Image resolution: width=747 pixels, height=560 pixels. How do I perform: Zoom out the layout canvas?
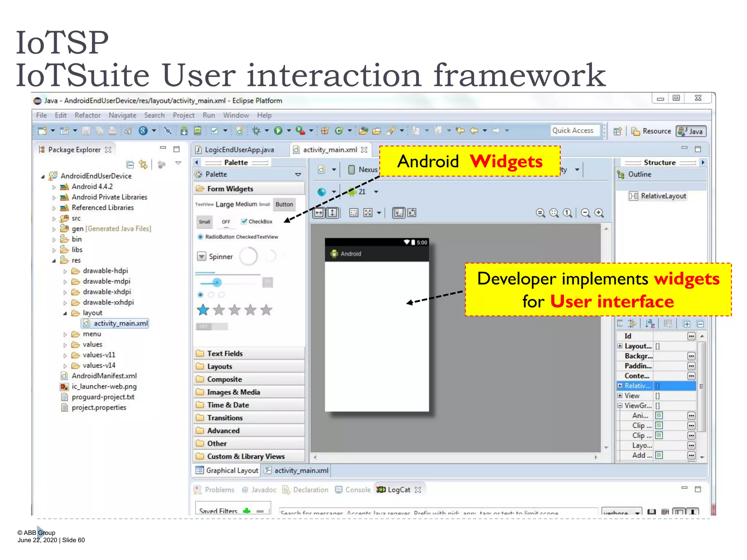coord(585,213)
